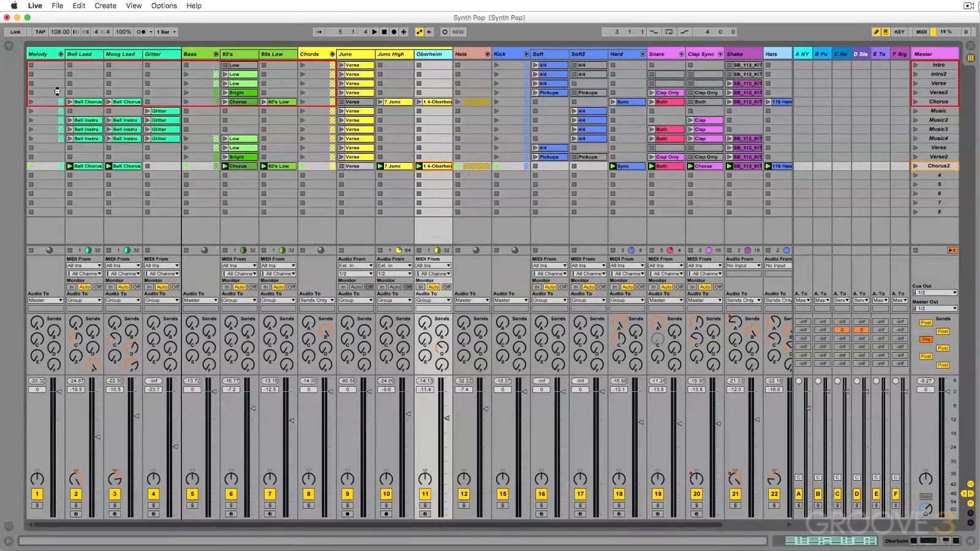Toggle Draw Mode pencil icon
980x551 pixels.
click(x=876, y=32)
